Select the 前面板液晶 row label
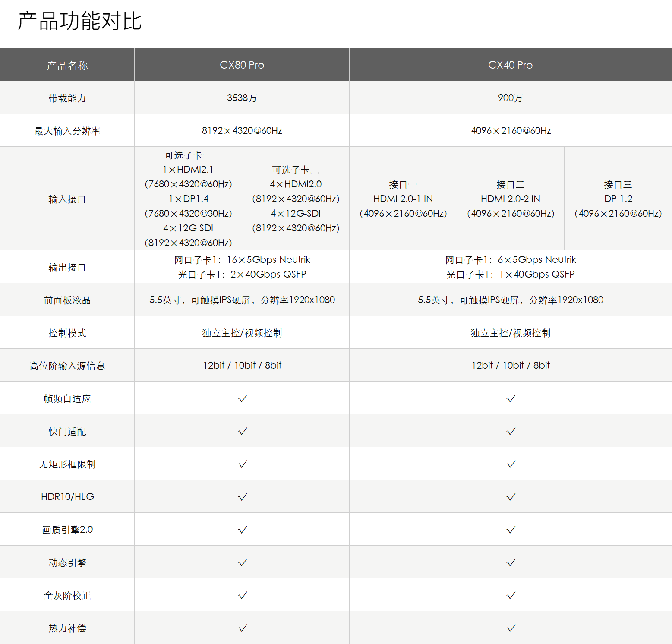 [67, 300]
